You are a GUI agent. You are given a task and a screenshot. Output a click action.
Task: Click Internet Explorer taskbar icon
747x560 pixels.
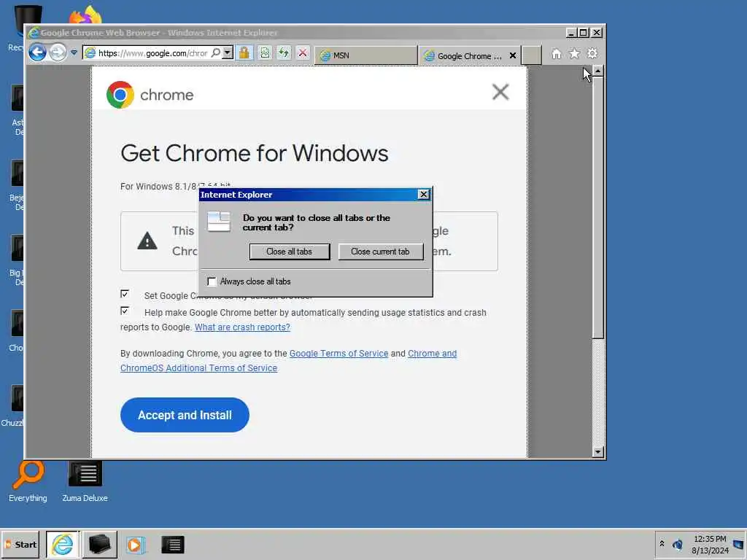pos(63,544)
